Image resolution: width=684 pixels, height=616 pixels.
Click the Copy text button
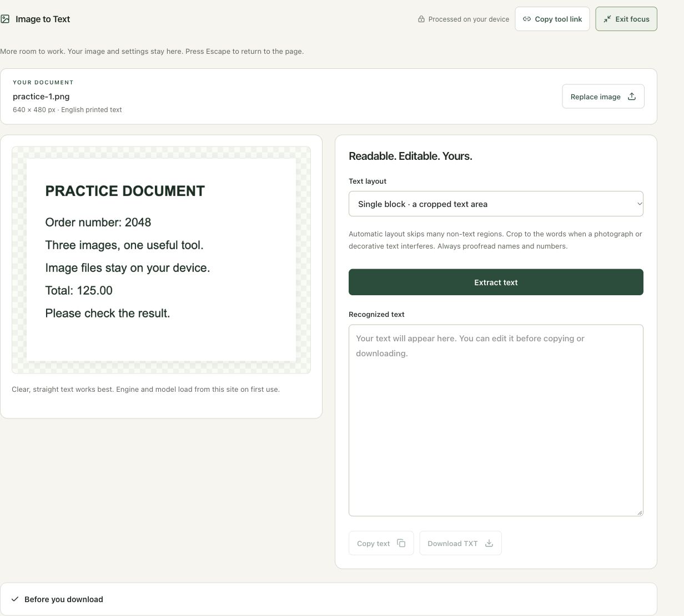click(x=381, y=543)
